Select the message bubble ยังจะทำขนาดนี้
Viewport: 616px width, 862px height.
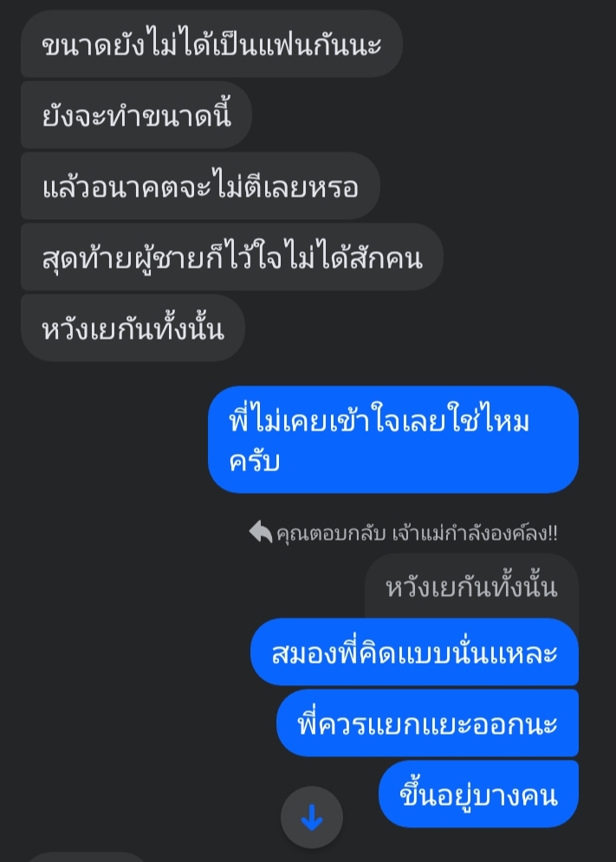tap(136, 115)
